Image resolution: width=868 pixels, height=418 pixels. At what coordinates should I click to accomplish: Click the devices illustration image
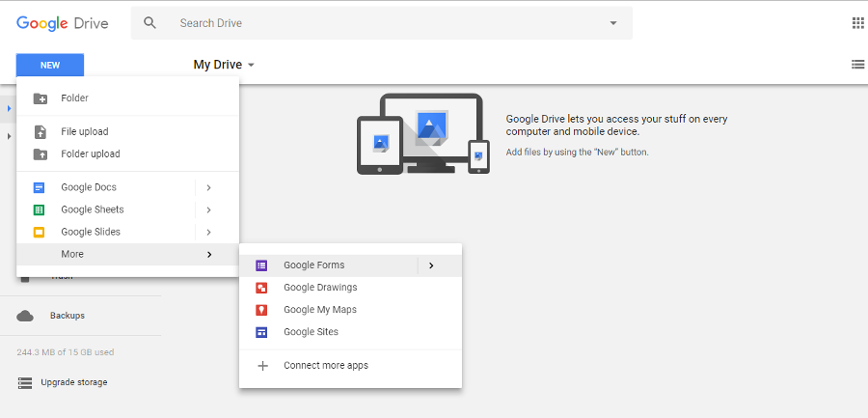(423, 133)
